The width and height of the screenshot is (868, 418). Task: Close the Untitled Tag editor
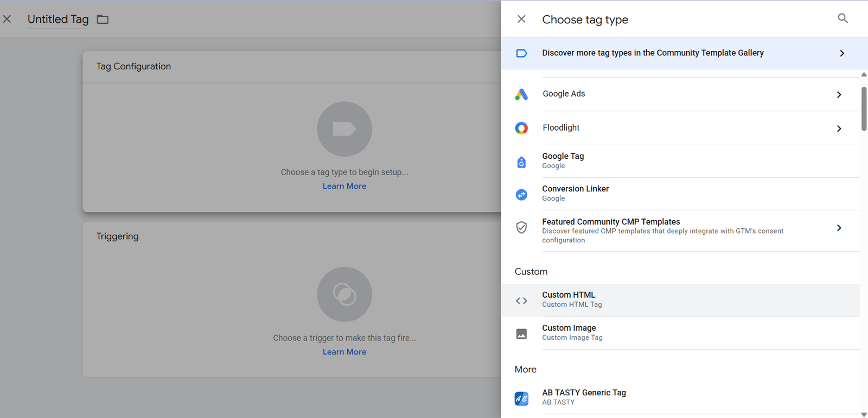[7, 19]
